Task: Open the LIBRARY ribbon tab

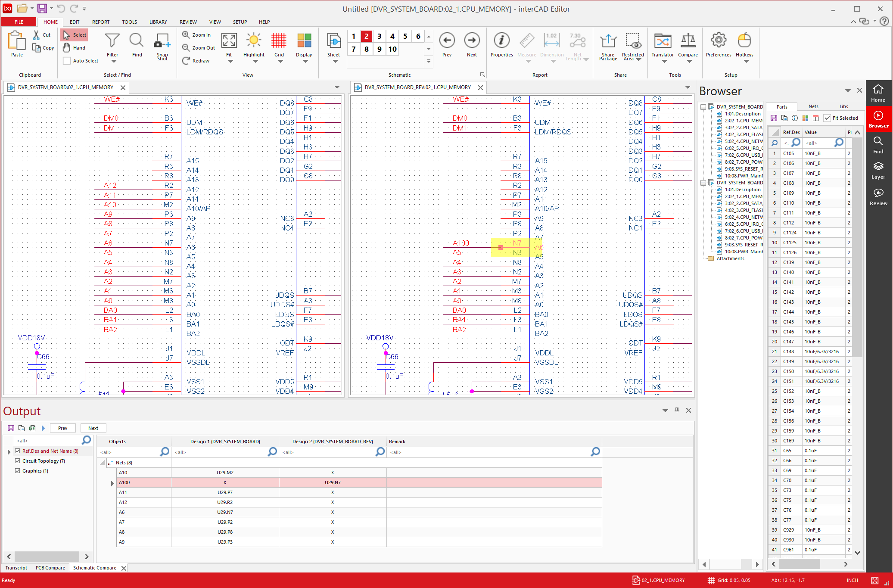Action: coord(158,22)
